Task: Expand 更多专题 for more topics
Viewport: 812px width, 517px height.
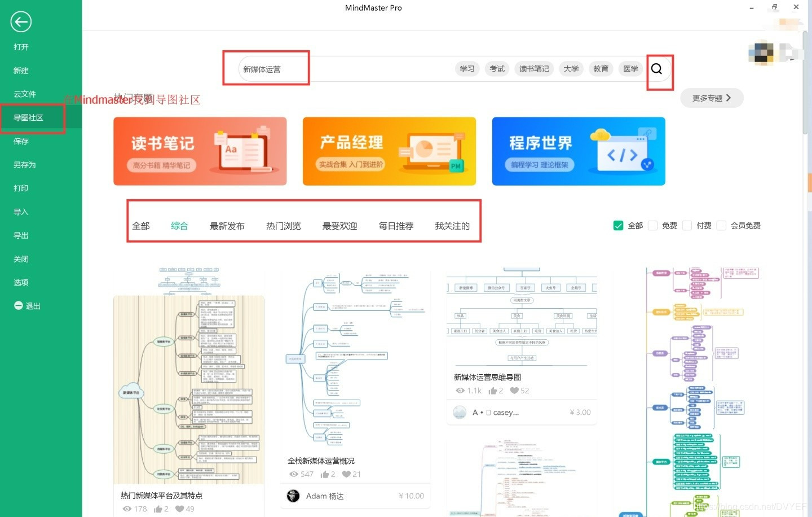Action: pyautogui.click(x=711, y=98)
